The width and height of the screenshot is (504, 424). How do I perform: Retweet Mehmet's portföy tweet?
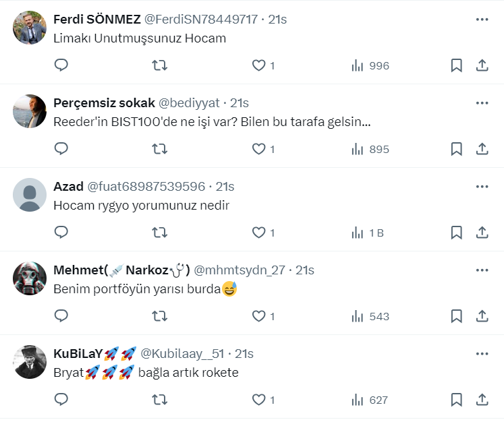159,316
